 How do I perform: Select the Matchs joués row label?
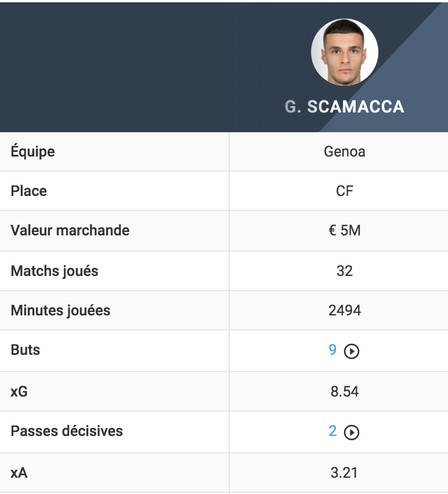coord(55,271)
